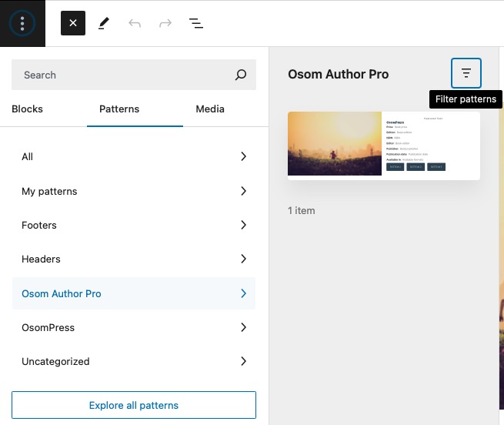Viewport: 504px width, 425px height.
Task: Switch to the Blocks tab
Action: coord(28,109)
